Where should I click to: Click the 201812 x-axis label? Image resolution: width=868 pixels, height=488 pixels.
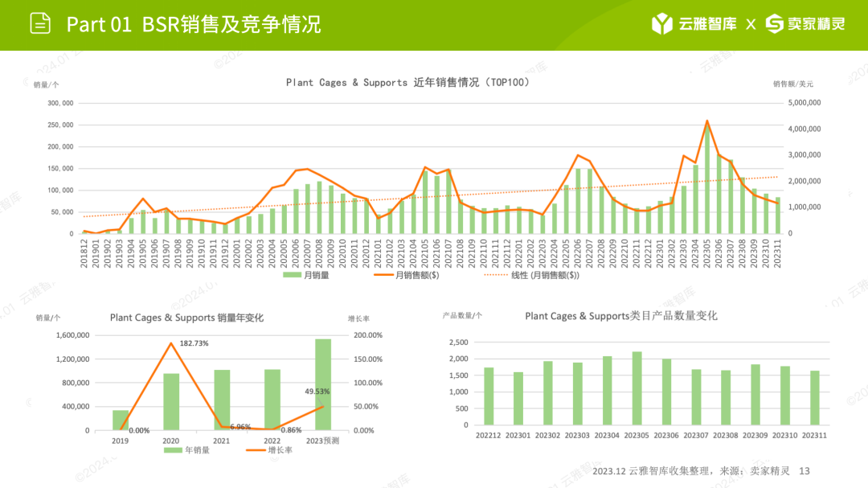tap(84, 254)
